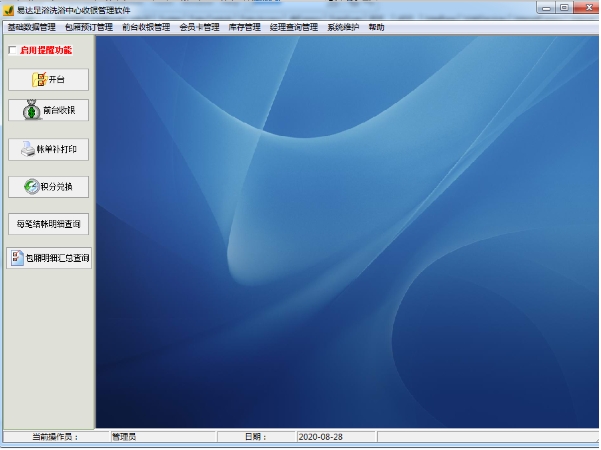The height and width of the screenshot is (450, 601).
Task: Click the 当前操作员 status label
Action: pos(55,437)
